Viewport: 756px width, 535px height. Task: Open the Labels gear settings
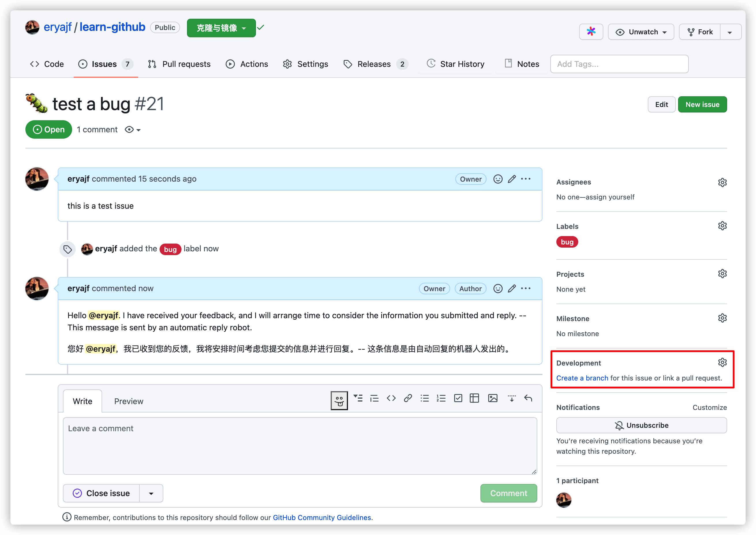722,226
